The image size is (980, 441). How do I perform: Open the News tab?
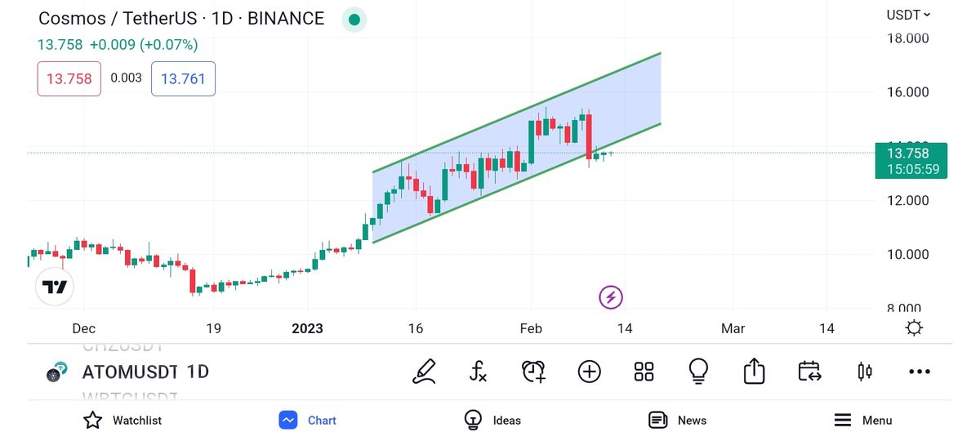click(x=677, y=420)
